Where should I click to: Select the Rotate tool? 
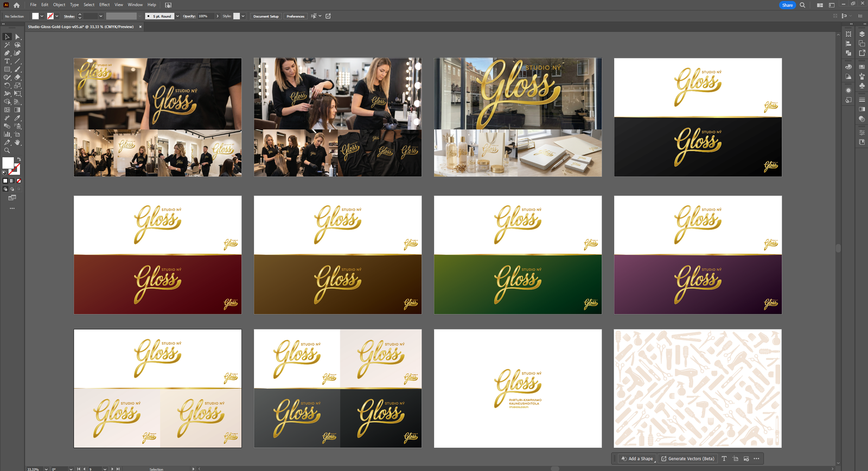tap(7, 86)
